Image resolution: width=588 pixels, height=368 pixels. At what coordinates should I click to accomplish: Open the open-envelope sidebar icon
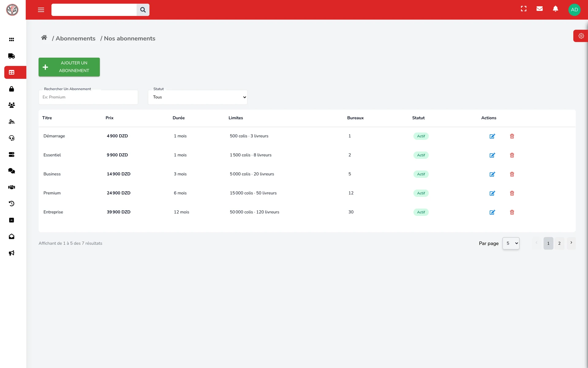tap(12, 236)
